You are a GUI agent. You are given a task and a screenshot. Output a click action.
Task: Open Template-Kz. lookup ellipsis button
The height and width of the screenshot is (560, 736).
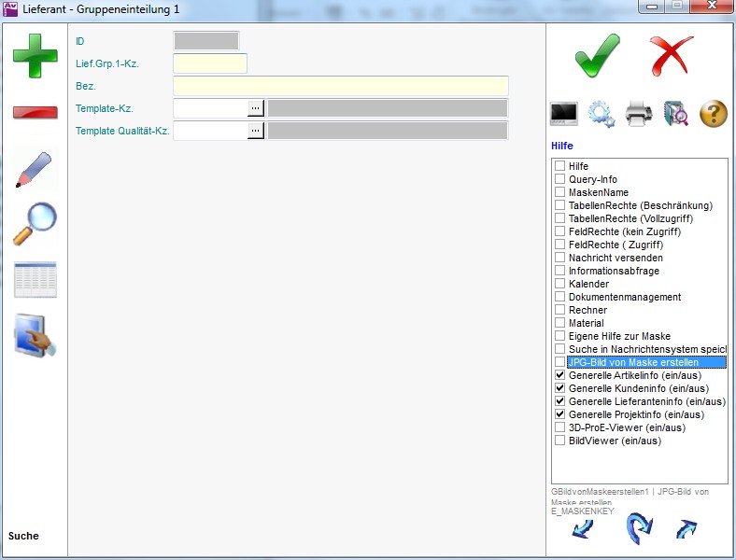256,108
